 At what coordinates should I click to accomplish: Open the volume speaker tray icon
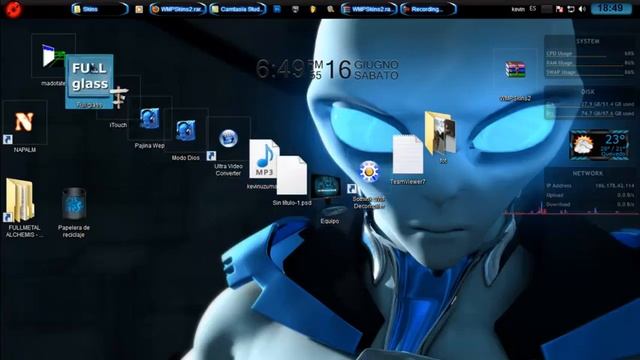click(582, 9)
